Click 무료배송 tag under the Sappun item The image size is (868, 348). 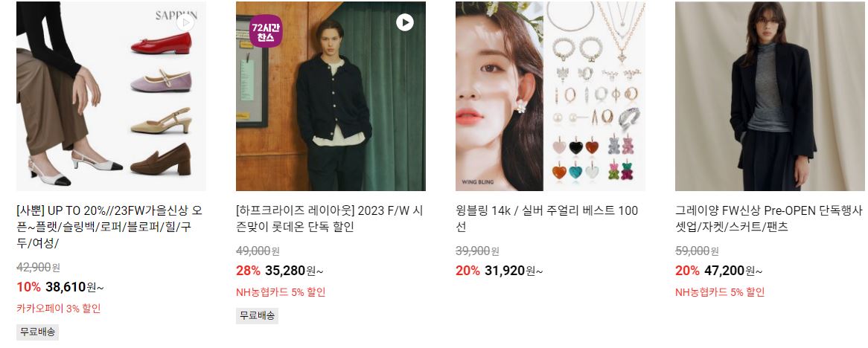tap(38, 332)
